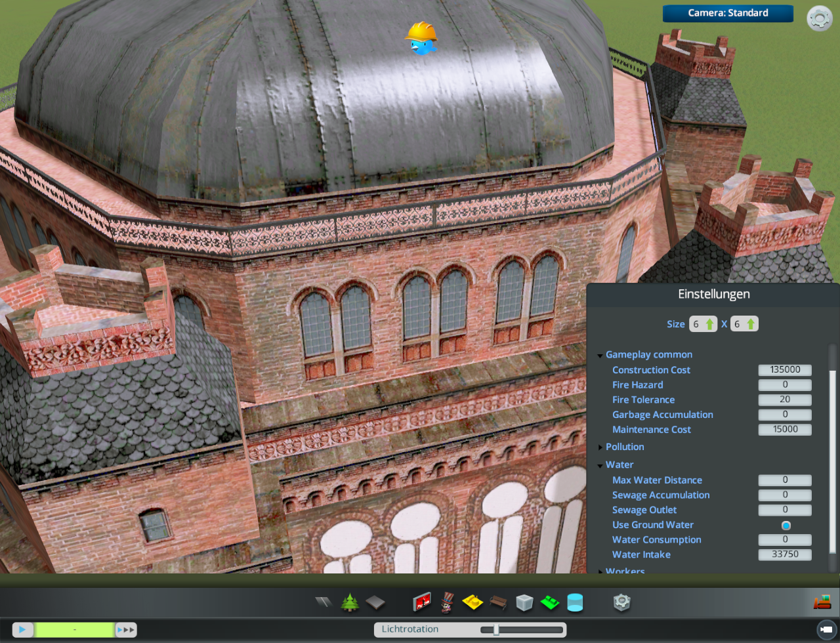Collapse the Water section

[x=600, y=466]
